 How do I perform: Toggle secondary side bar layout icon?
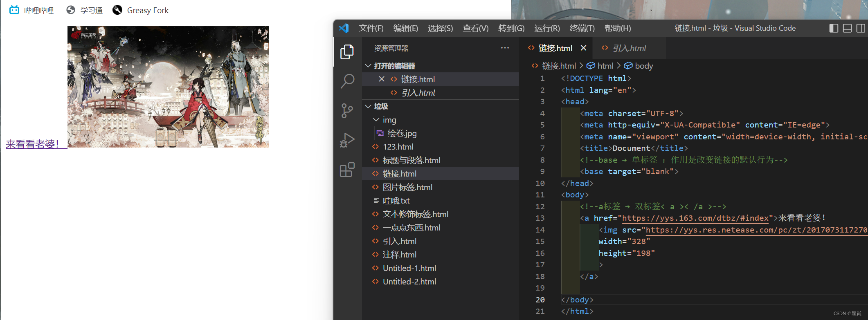[861, 28]
